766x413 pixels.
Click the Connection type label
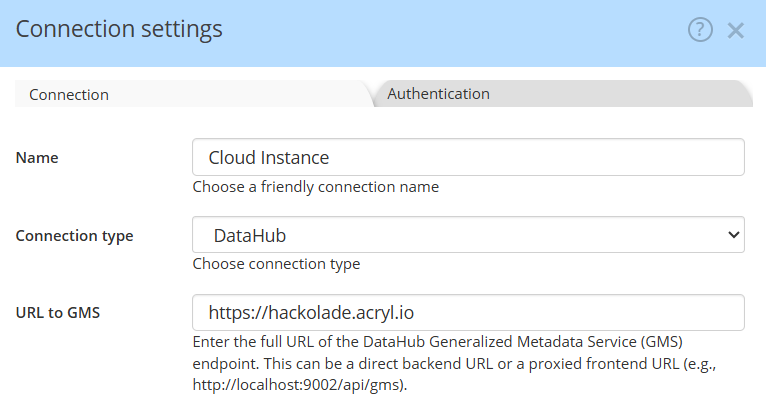[75, 236]
